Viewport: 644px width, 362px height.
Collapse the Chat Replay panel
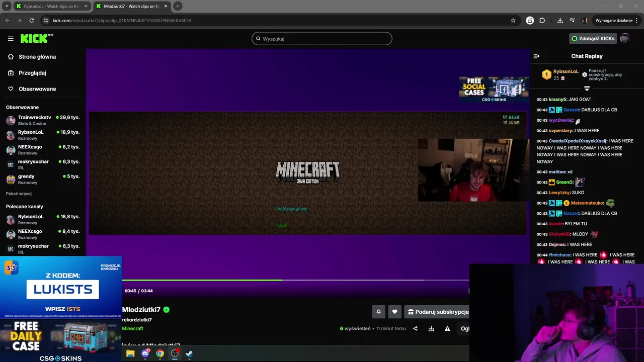536,56
